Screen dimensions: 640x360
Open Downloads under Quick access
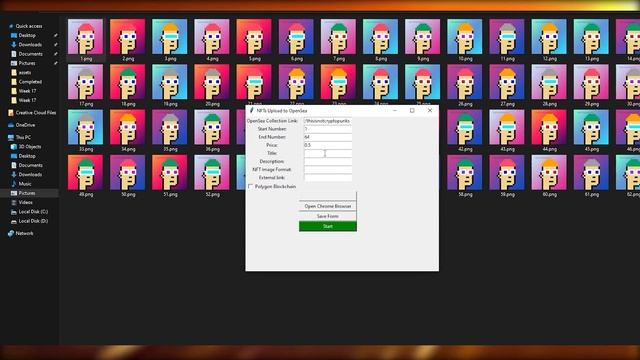point(30,44)
